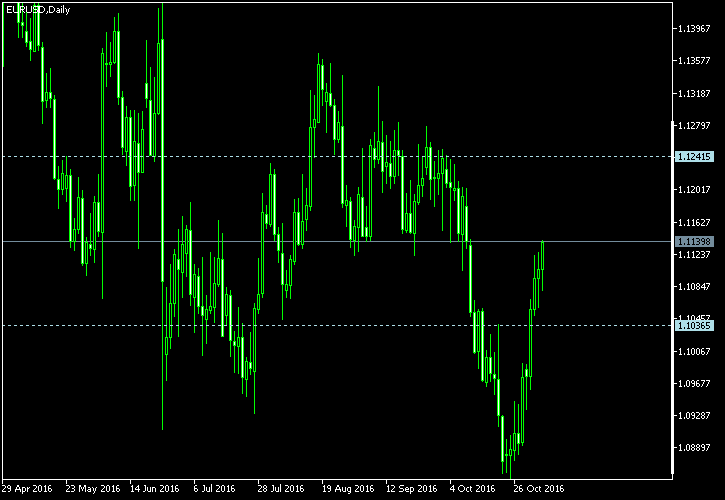Click the 1.13577 price scale label
This screenshot has height=500, width=725.
[x=694, y=61]
